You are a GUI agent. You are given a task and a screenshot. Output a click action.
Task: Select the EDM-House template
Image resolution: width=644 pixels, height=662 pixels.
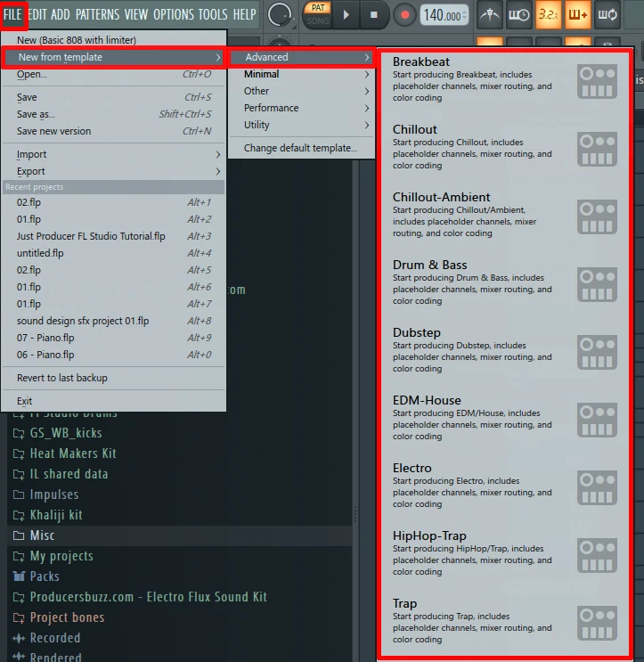[x=504, y=419]
